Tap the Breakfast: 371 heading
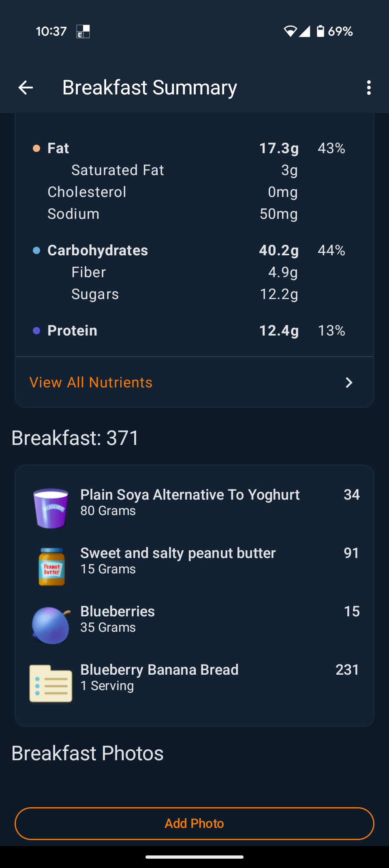 (75, 438)
